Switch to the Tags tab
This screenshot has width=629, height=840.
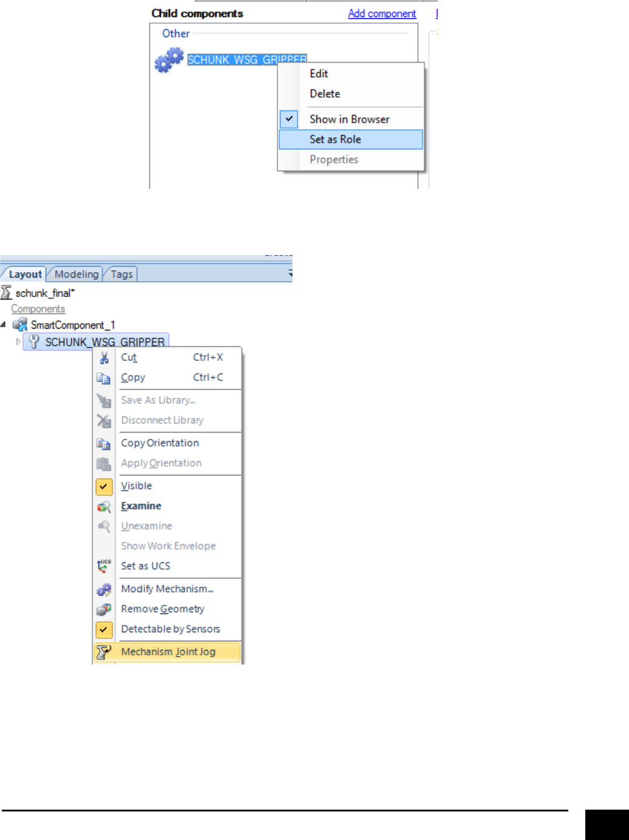point(121,274)
